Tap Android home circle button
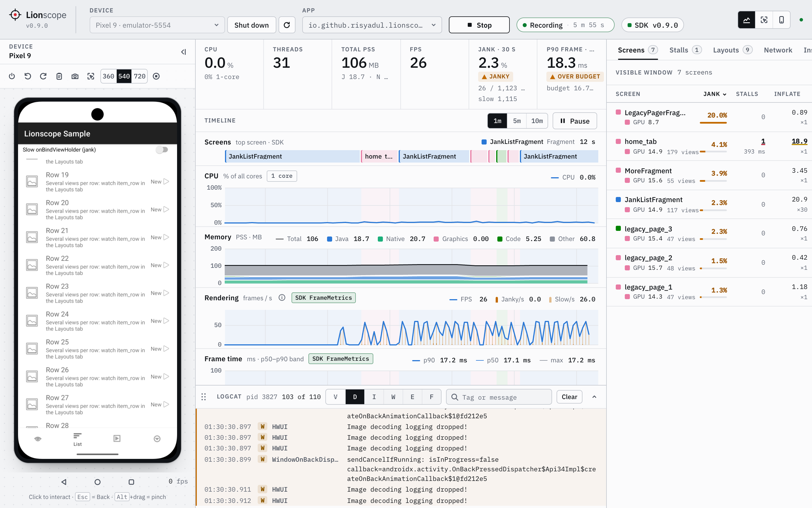 pyautogui.click(x=98, y=482)
